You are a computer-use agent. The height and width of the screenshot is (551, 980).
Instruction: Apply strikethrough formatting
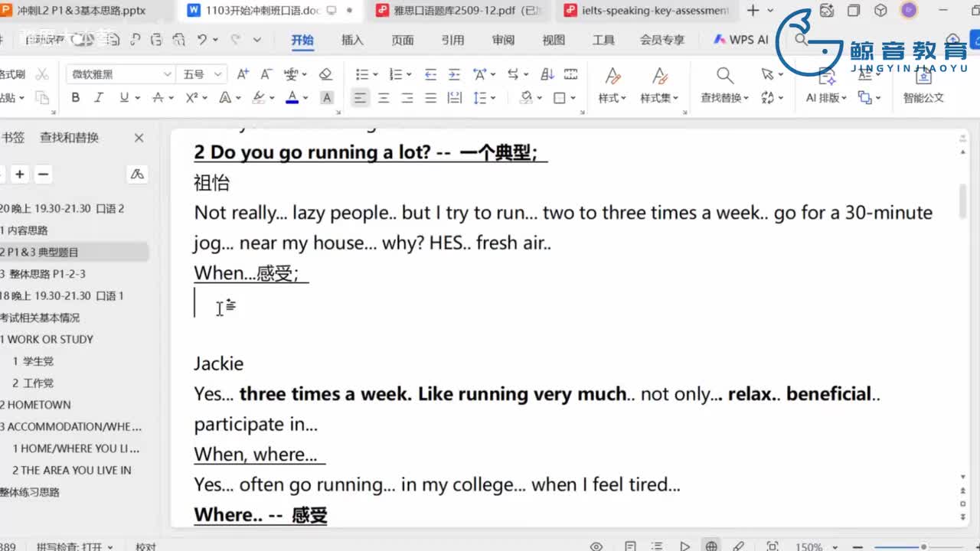(158, 98)
